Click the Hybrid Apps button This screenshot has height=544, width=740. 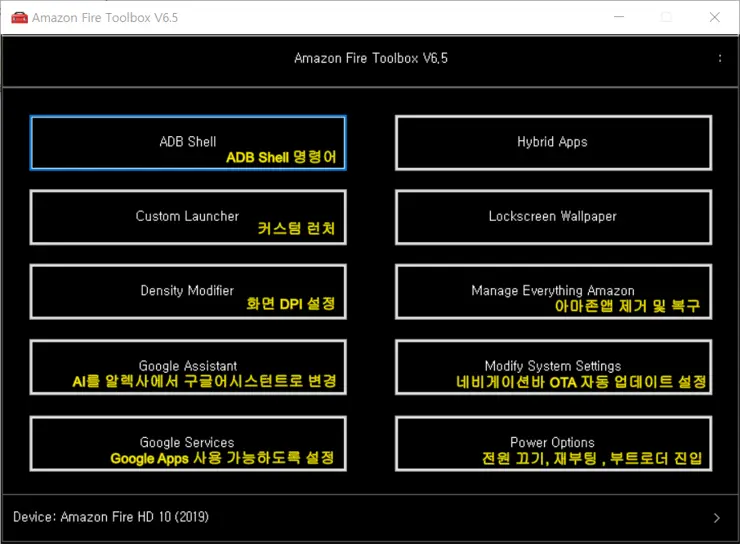[552, 142]
